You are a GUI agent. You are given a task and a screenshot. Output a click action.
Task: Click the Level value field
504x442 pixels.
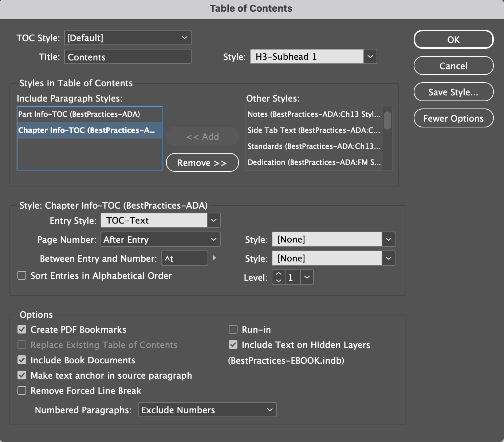(293, 277)
